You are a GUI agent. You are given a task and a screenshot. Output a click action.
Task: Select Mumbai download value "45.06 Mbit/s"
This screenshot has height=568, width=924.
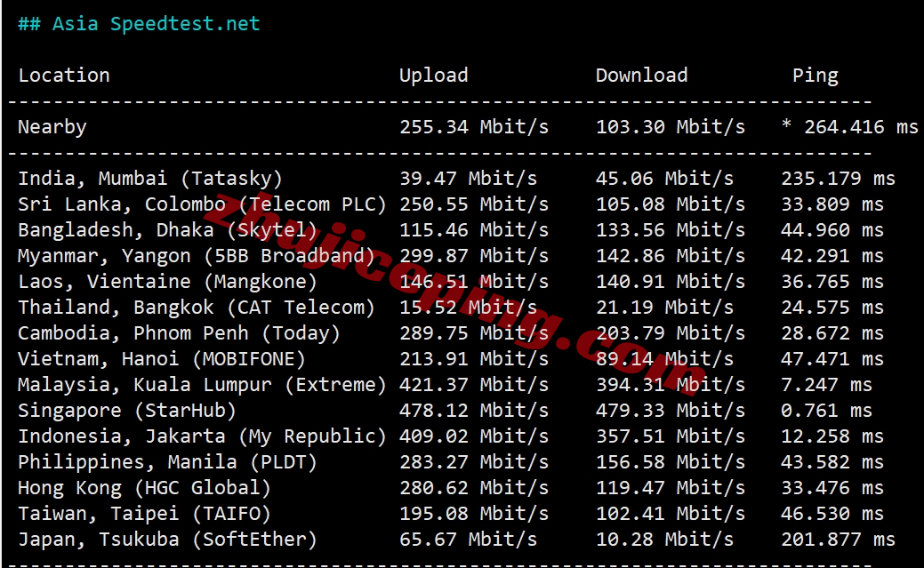pyautogui.click(x=664, y=179)
